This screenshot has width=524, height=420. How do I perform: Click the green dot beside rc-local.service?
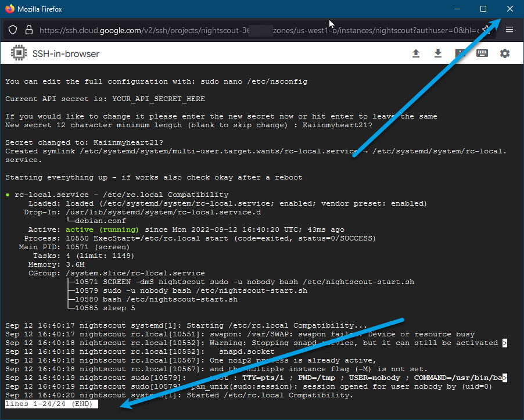tap(8, 195)
